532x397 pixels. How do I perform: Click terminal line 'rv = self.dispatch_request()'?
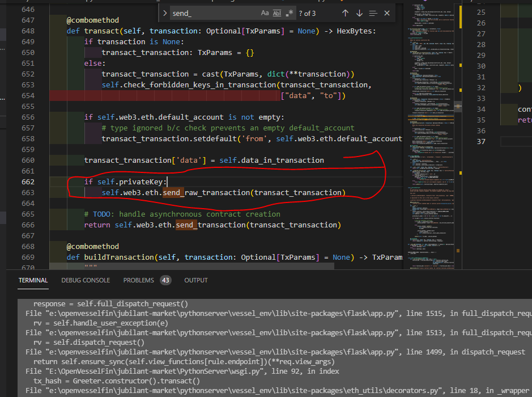click(x=89, y=343)
